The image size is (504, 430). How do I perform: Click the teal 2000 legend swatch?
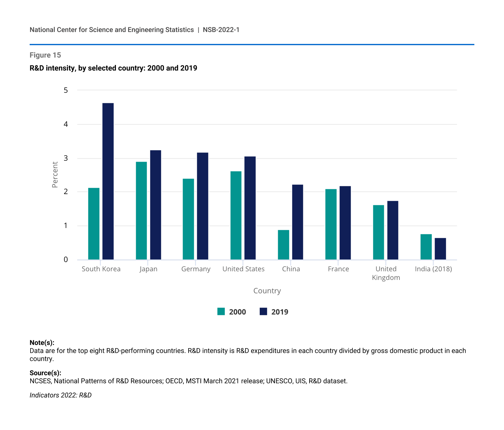click(x=221, y=312)
